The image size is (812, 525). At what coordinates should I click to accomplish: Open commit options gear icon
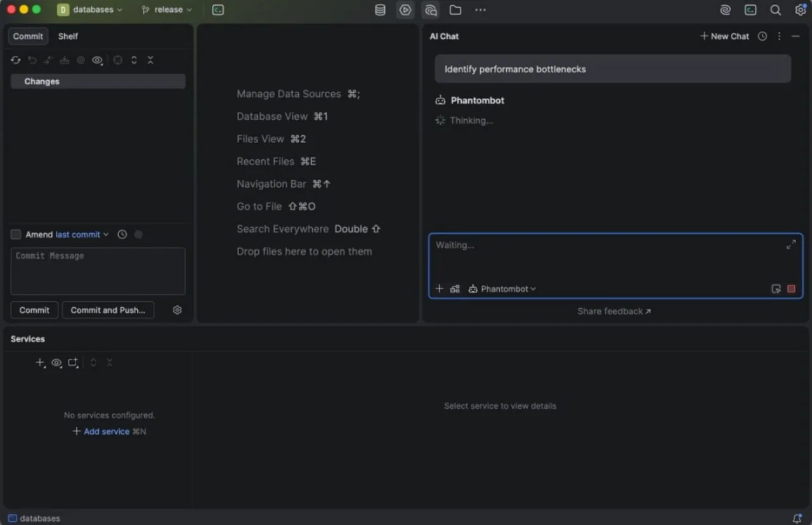coord(178,310)
